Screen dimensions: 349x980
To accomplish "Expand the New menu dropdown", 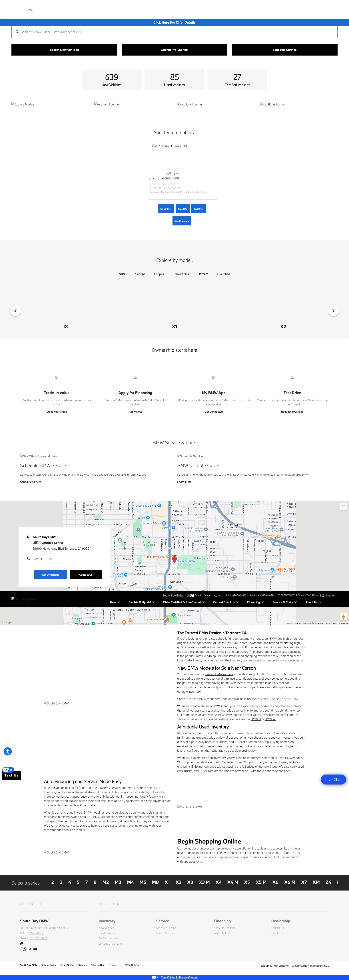I will click(x=115, y=602).
